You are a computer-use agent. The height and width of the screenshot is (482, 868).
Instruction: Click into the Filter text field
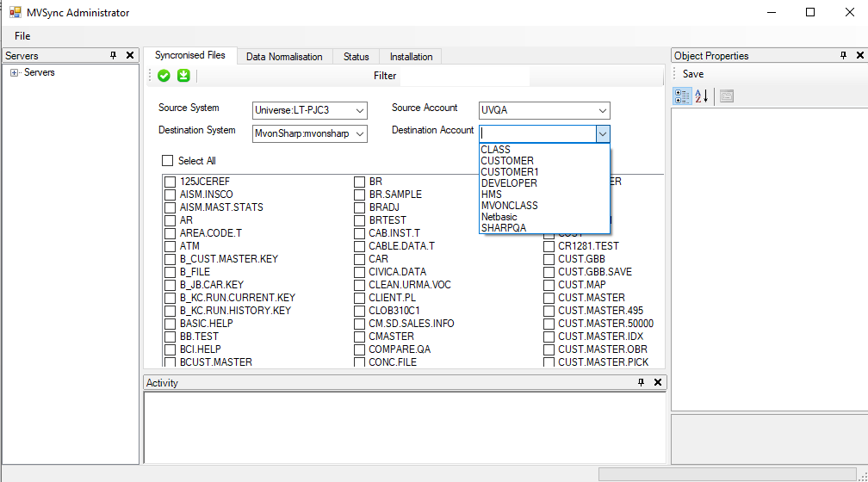coord(464,76)
